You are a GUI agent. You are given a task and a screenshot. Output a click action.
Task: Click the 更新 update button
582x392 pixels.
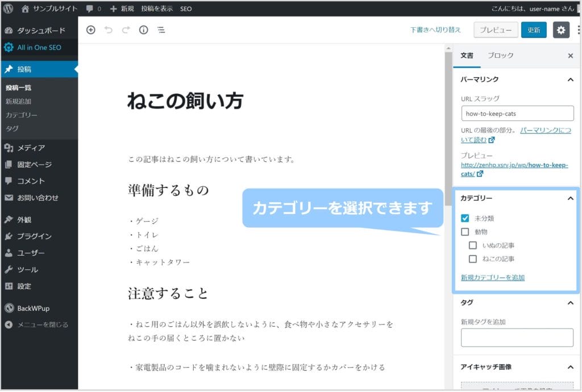click(534, 30)
